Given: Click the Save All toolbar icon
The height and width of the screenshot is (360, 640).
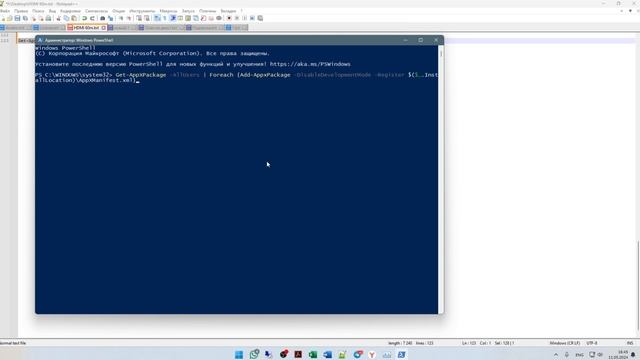Looking at the screenshot, I should pos(25,18).
